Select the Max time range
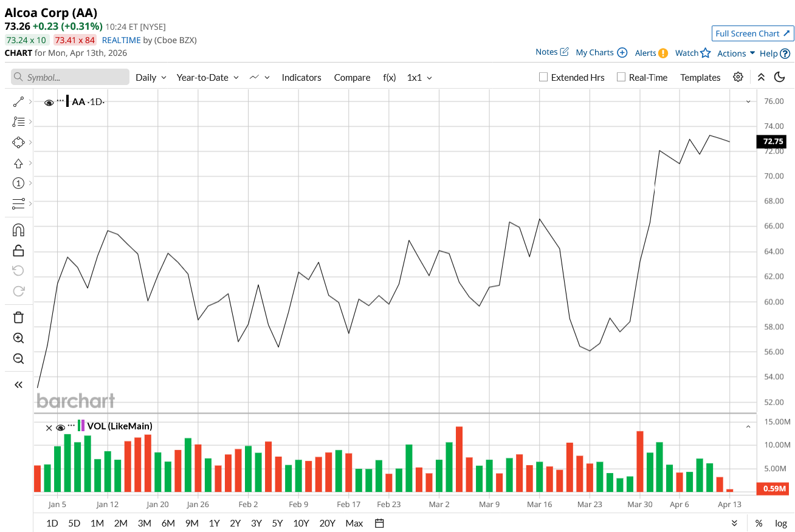Screen dimensions: 795x532 pyautogui.click(x=354, y=523)
